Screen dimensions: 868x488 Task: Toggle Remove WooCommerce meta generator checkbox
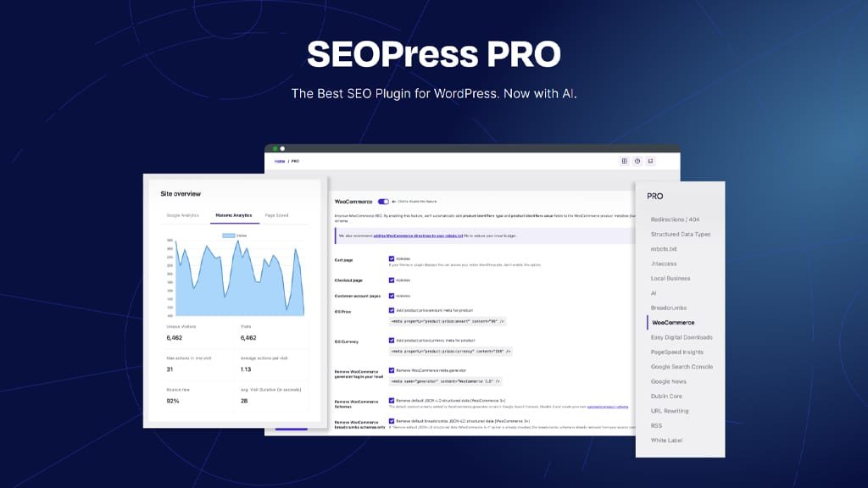point(392,370)
